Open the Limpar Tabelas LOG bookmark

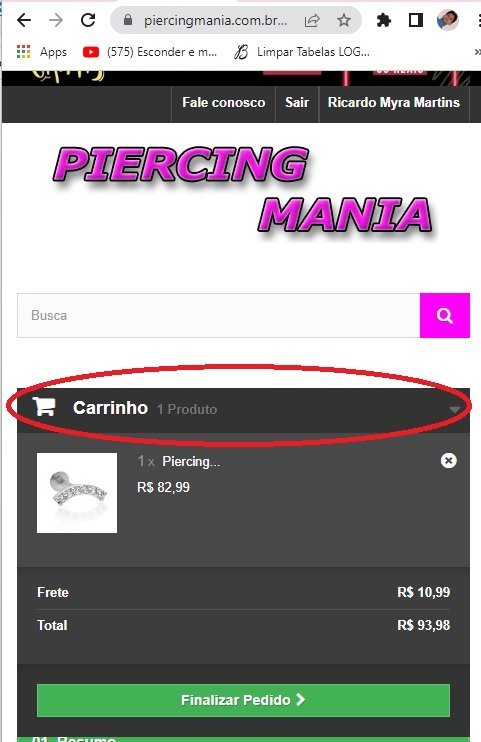[302, 52]
